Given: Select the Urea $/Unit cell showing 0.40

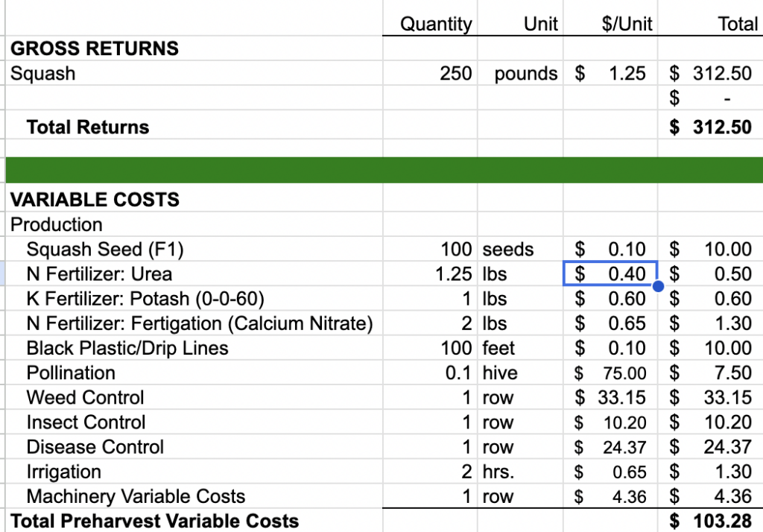Looking at the screenshot, I should (610, 274).
